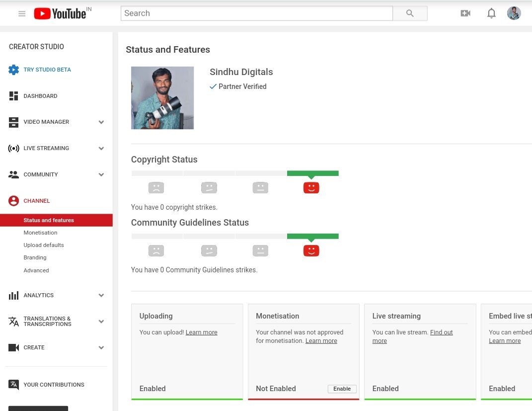Click the YouTube logo
The width and height of the screenshot is (532, 411).
coord(60,13)
